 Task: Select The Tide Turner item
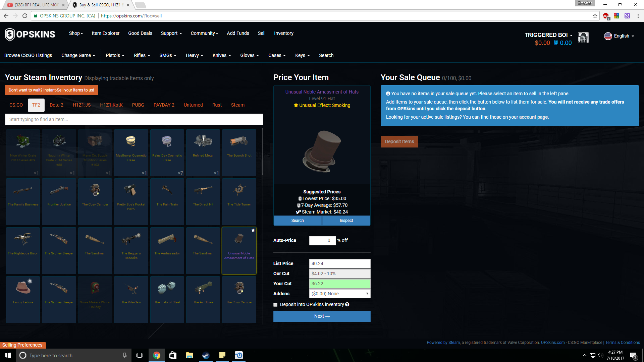(239, 201)
